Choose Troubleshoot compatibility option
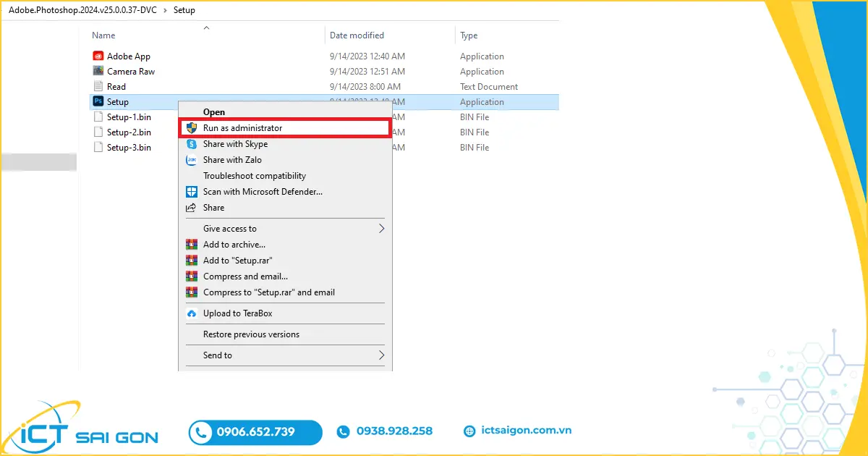Image resolution: width=868 pixels, height=456 pixels. point(254,176)
